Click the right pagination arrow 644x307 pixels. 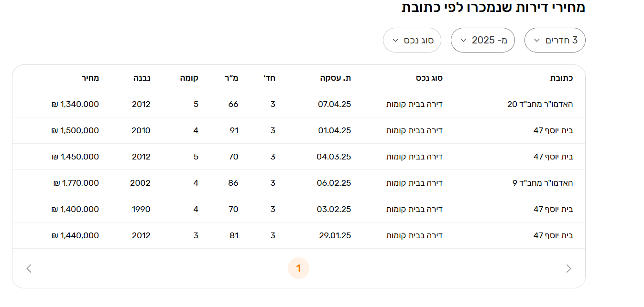click(568, 268)
